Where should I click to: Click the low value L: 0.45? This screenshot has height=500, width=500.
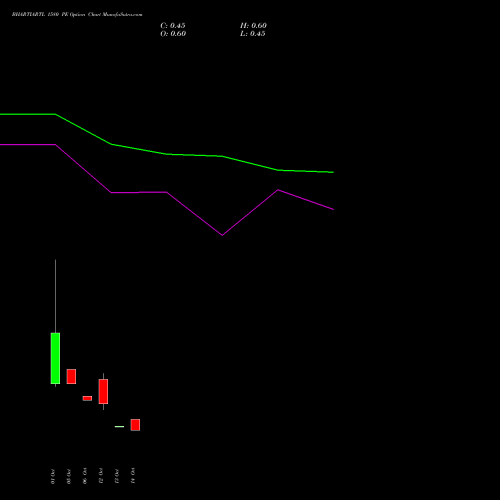click(253, 34)
